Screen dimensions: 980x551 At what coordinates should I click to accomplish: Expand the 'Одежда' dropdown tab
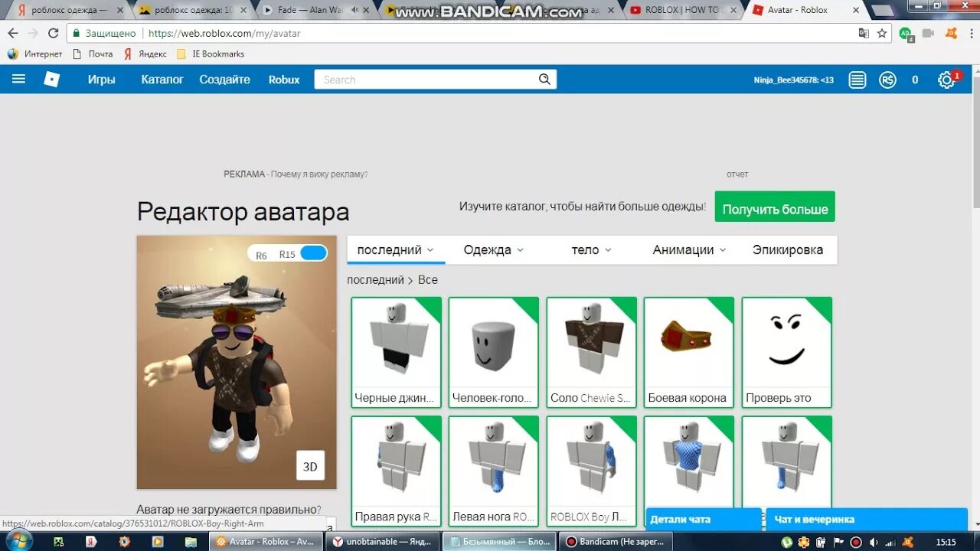(x=493, y=249)
